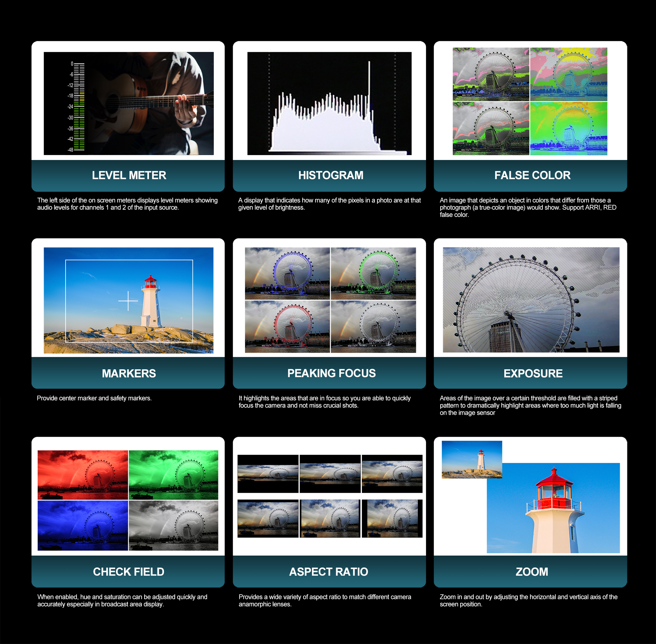Image resolution: width=656 pixels, height=644 pixels.
Task: Click the MARKERS title banner
Action: 128,373
